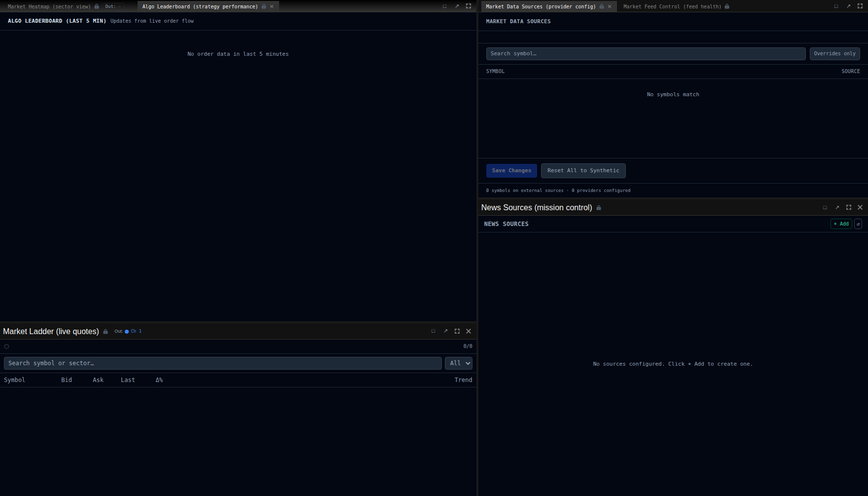868x496 pixels.
Task: Open the Market Ladder Out Ch 1 channel selector
Action: (x=128, y=331)
